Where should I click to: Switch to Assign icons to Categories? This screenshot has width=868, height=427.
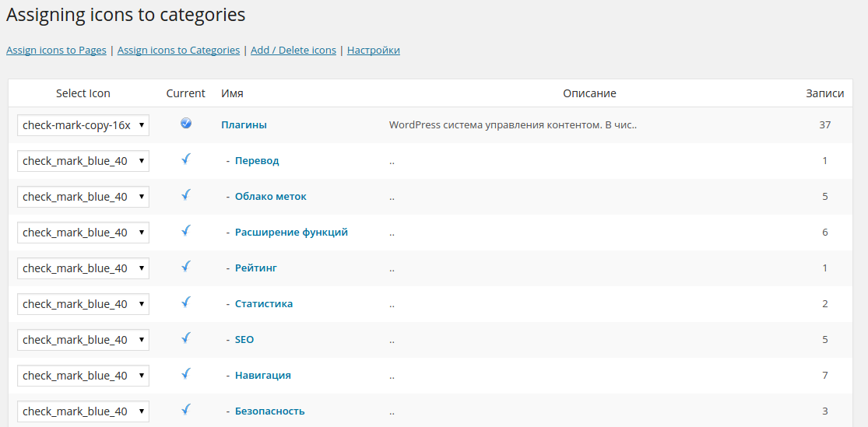tap(178, 51)
